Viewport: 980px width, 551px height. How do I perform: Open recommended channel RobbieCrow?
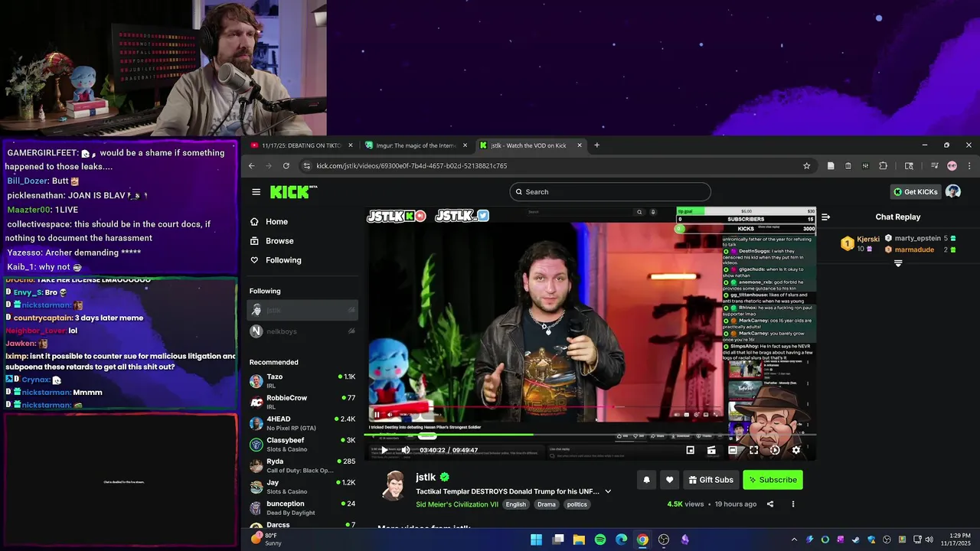point(302,402)
